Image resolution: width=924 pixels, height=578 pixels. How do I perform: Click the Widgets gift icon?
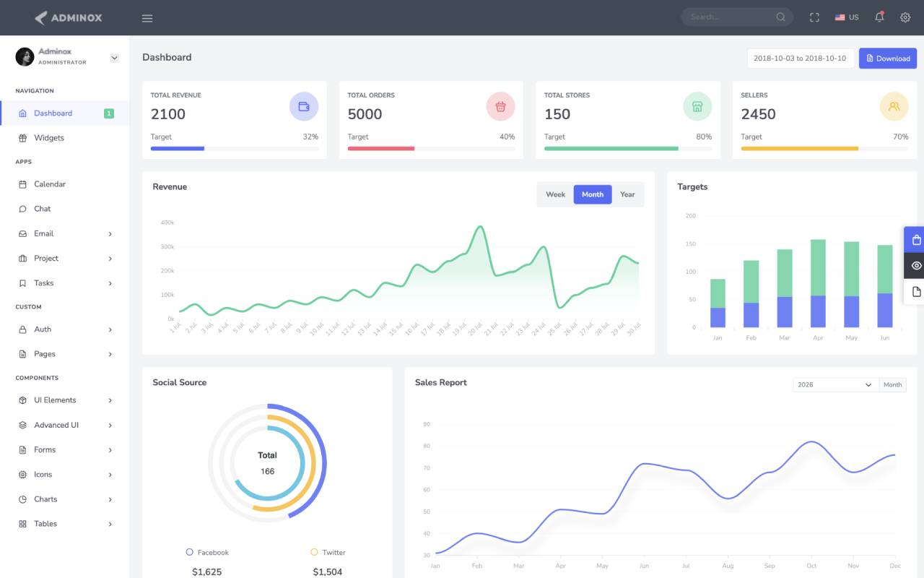[22, 138]
